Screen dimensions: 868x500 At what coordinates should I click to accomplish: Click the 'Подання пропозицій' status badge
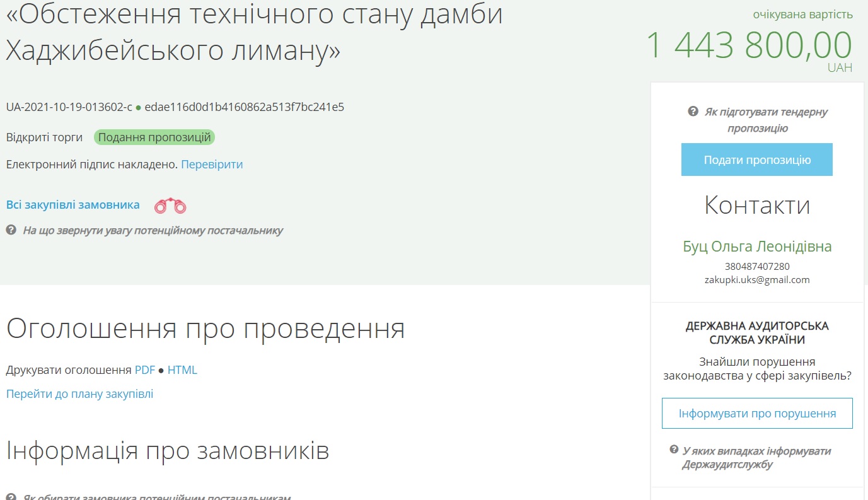tap(154, 137)
